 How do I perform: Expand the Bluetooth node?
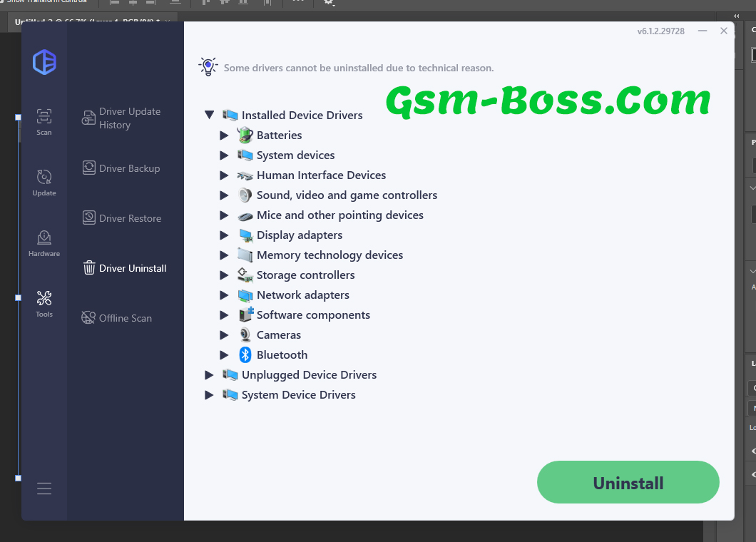pyautogui.click(x=224, y=355)
